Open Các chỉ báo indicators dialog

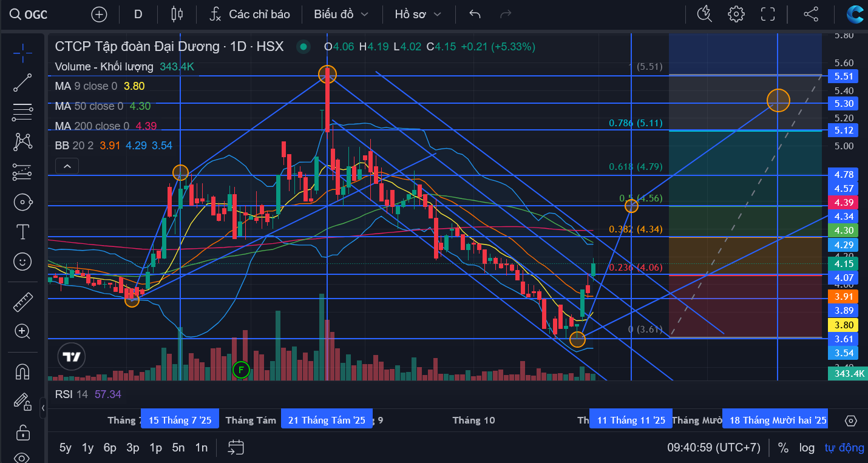click(249, 15)
